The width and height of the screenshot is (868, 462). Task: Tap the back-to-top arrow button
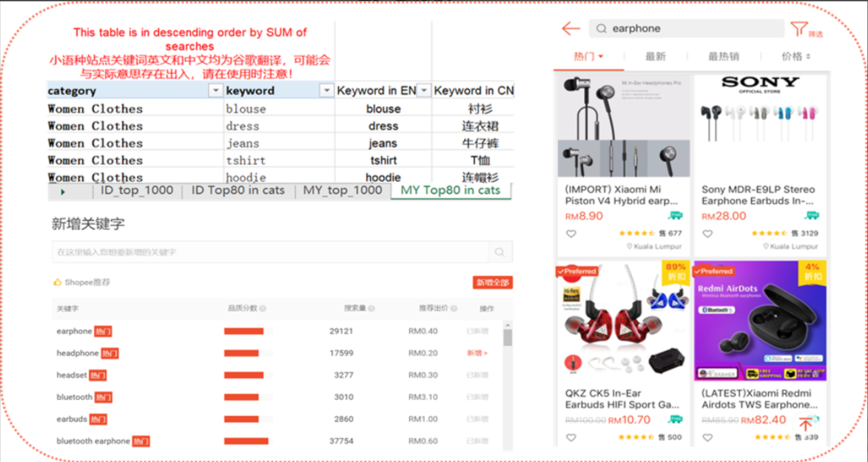(x=805, y=424)
